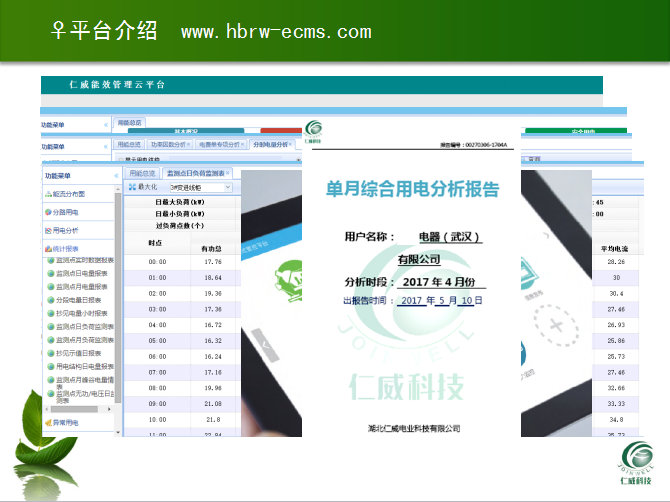
Task: Click the sidebar vertical scrollbar thumb
Action: coord(118,299)
